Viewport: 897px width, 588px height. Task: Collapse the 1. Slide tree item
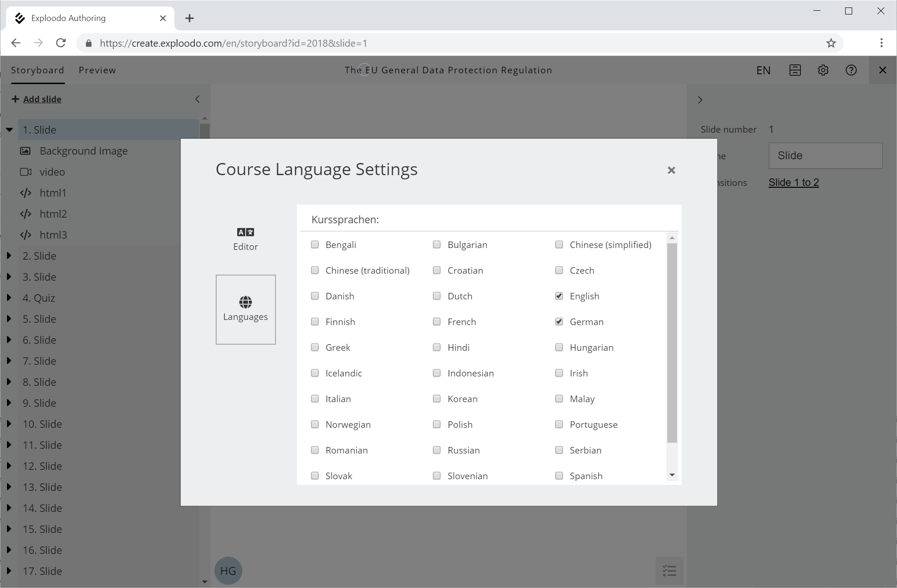pos(9,130)
